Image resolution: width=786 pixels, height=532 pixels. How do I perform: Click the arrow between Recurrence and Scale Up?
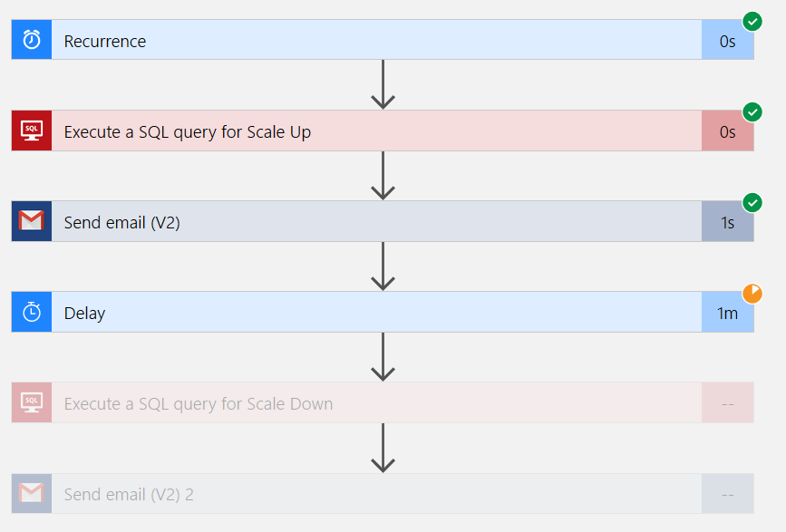[383, 84]
